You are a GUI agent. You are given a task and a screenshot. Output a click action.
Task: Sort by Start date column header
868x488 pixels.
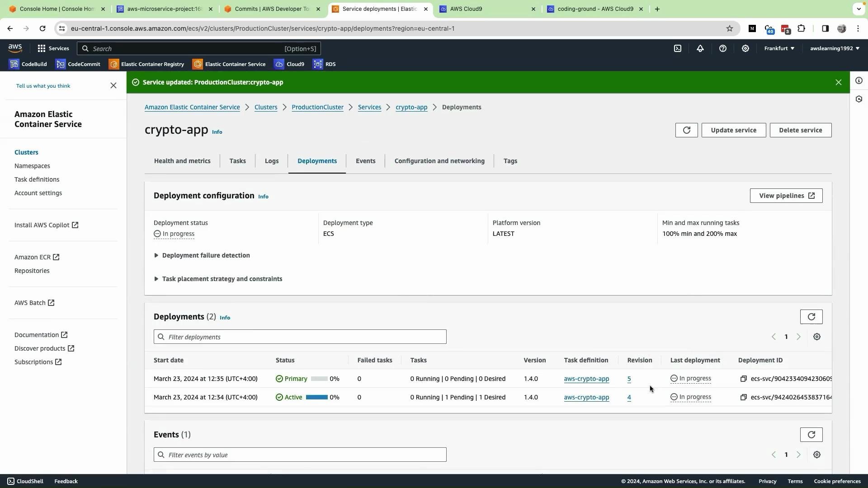[x=169, y=360]
